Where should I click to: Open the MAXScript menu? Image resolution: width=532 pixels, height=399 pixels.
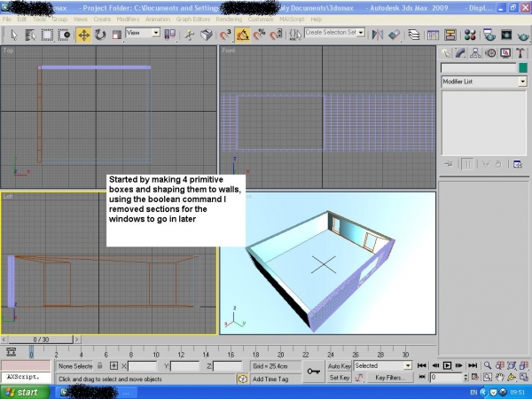[x=292, y=20]
